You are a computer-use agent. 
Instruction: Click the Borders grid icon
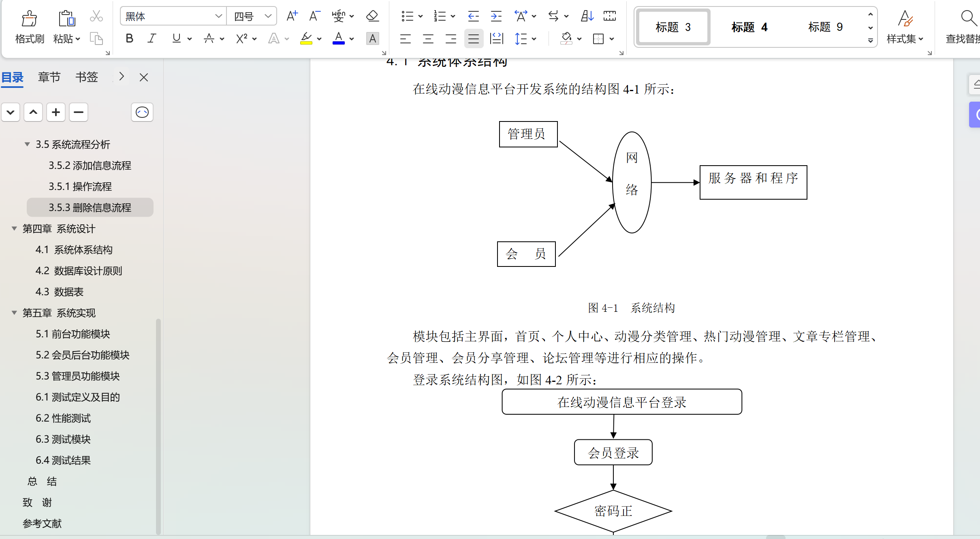(598, 39)
